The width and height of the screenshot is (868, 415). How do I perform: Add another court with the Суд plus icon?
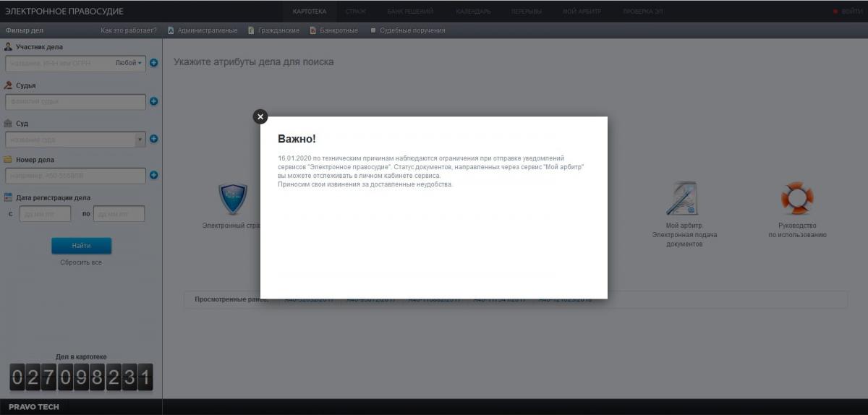[x=153, y=139]
